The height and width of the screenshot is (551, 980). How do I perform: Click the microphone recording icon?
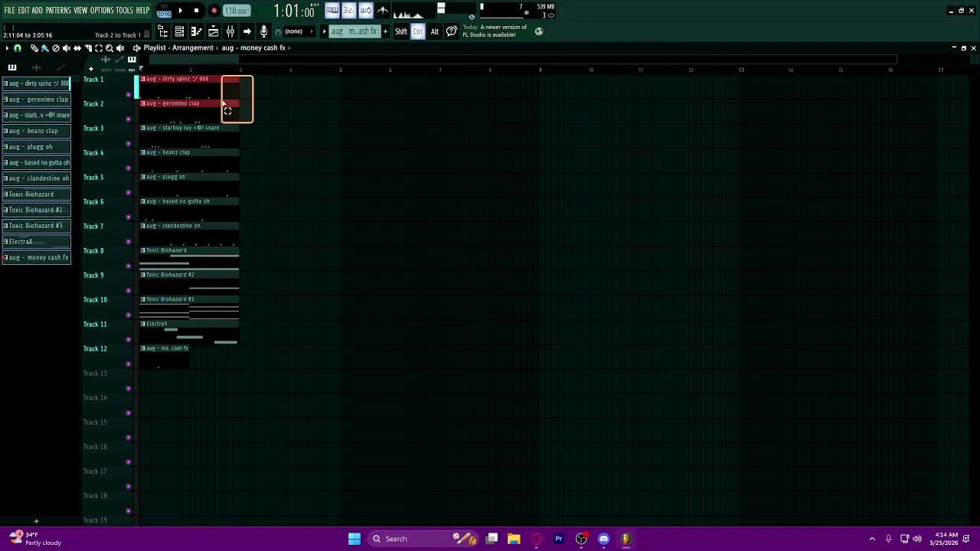263,31
